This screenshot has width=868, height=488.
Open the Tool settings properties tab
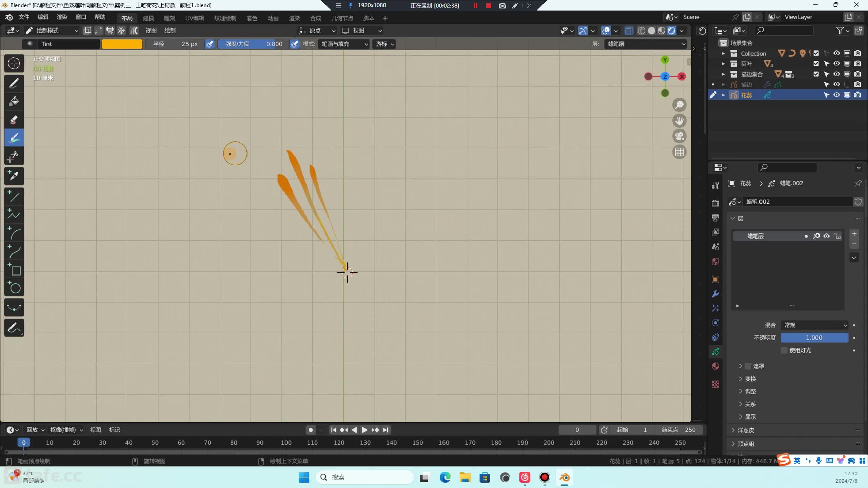715,185
